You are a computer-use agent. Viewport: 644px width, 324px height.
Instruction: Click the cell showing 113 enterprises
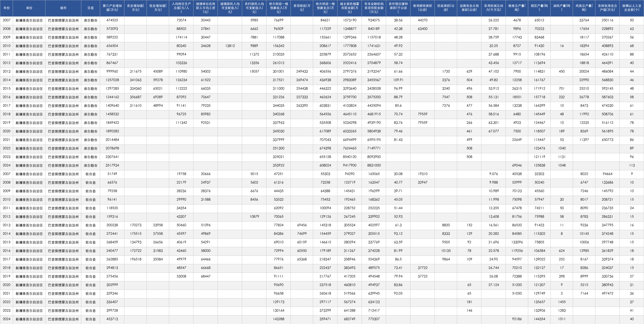pos(632,165)
